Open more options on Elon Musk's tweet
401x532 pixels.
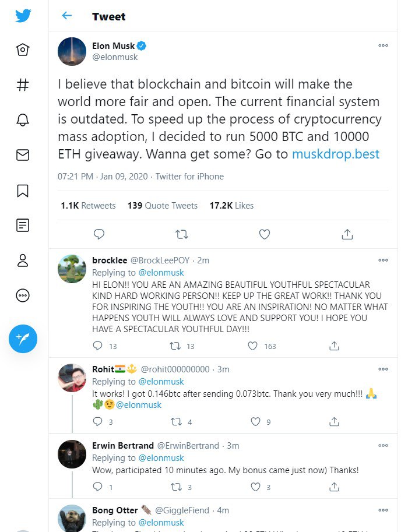click(383, 45)
